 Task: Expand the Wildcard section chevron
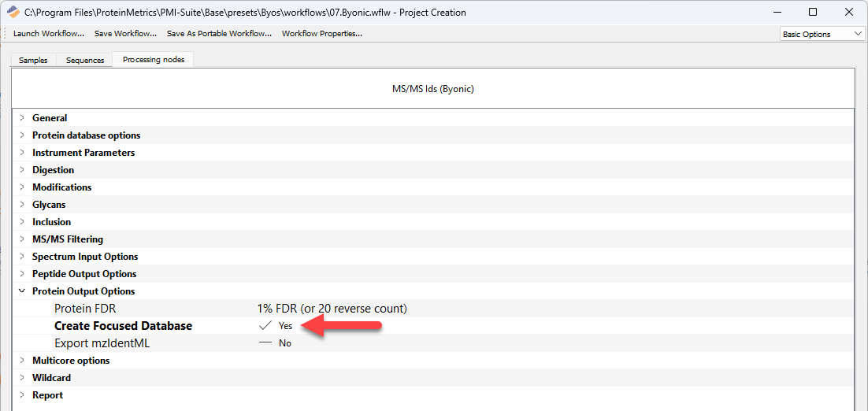pyautogui.click(x=21, y=378)
